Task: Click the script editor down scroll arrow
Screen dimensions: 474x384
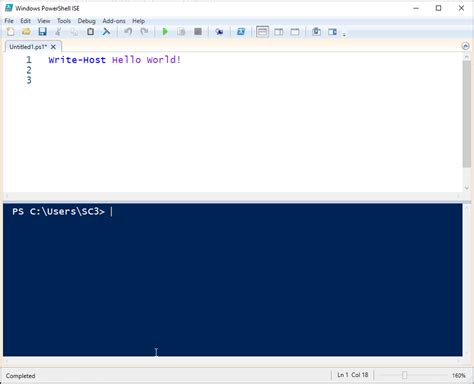Action: click(466, 188)
